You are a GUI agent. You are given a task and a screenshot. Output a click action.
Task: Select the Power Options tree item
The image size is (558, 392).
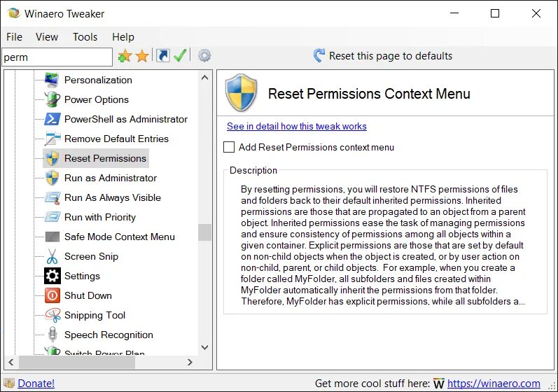97,99
